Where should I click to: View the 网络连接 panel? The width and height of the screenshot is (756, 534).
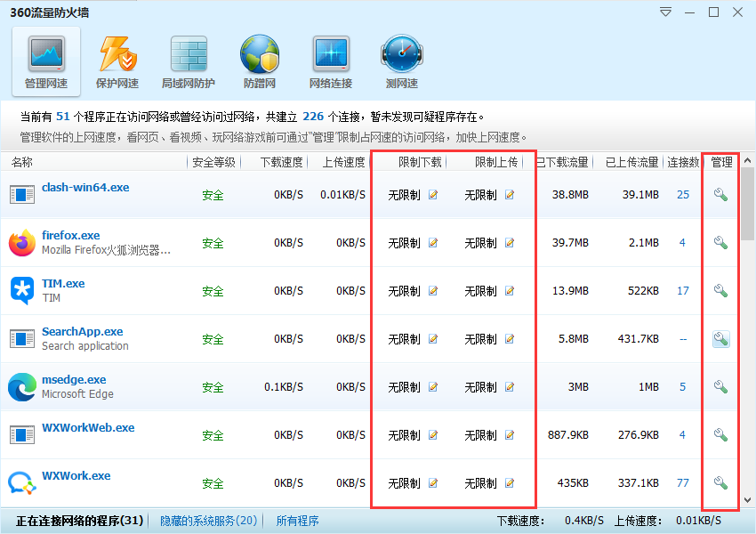tap(330, 60)
